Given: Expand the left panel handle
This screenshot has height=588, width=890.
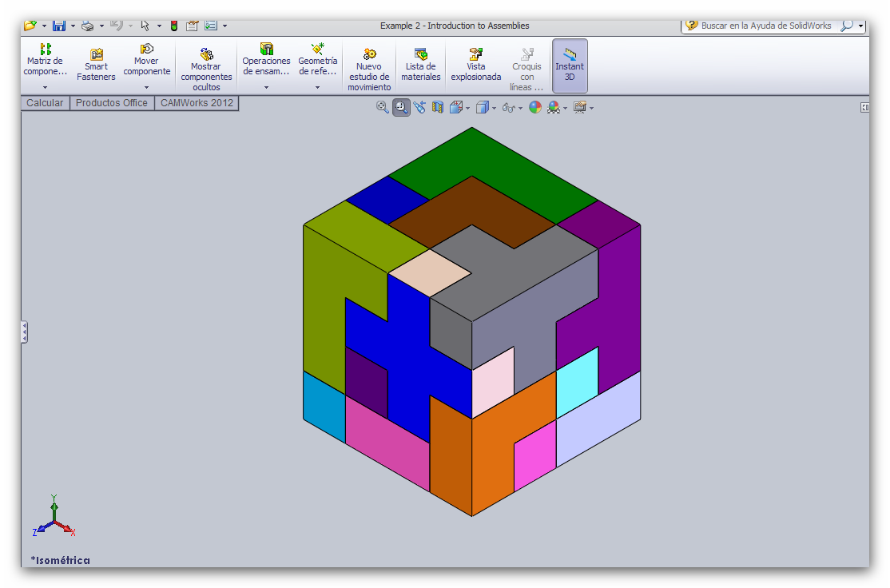Looking at the screenshot, I should [24, 332].
